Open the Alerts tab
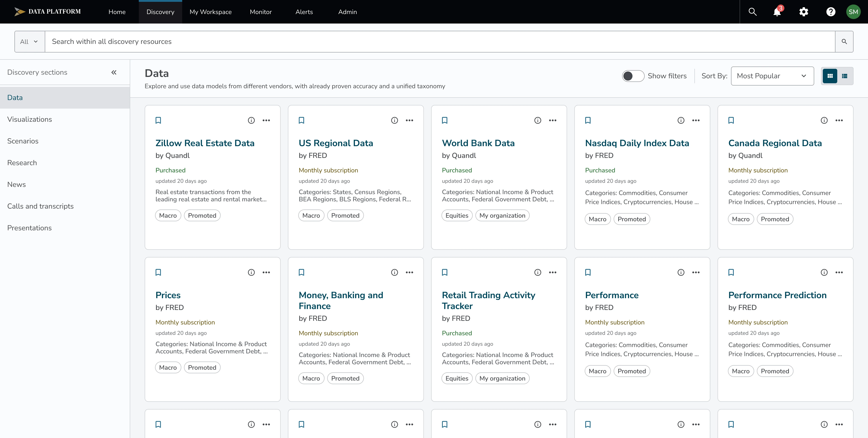The width and height of the screenshot is (868, 438). pos(304,12)
